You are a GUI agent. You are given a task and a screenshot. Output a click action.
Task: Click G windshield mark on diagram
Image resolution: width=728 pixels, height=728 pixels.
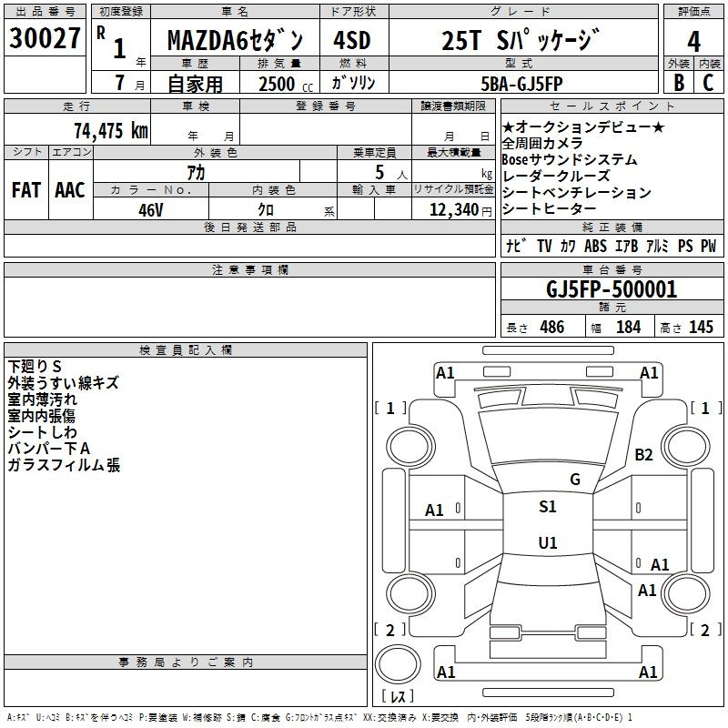click(575, 479)
